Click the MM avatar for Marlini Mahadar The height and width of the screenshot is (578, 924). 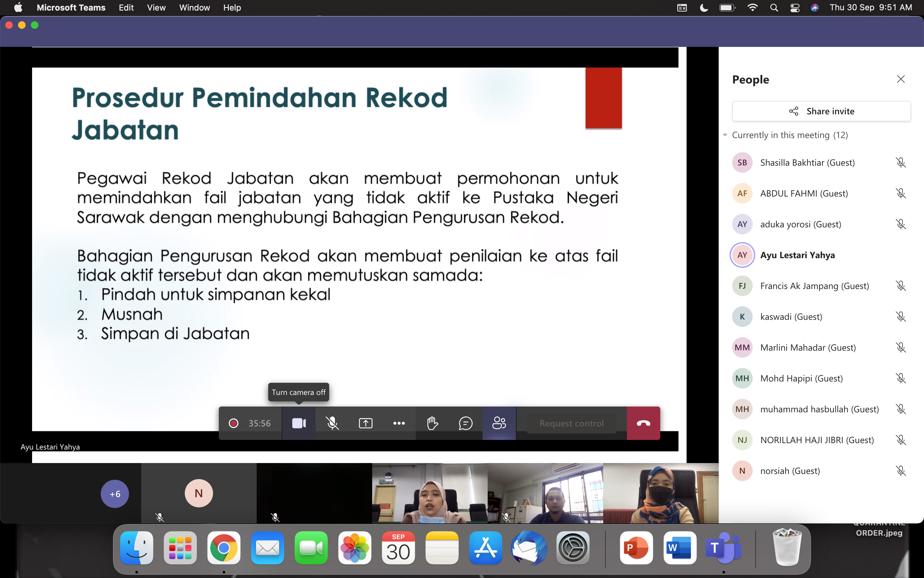[742, 347]
